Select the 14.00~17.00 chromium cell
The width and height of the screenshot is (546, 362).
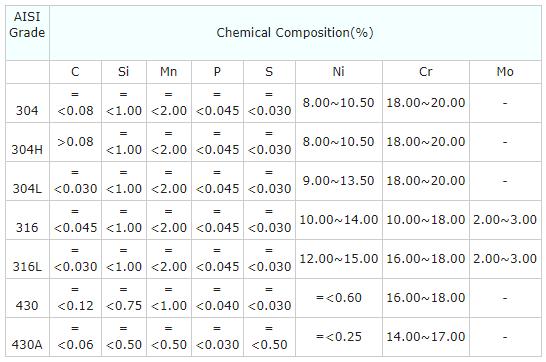point(426,337)
